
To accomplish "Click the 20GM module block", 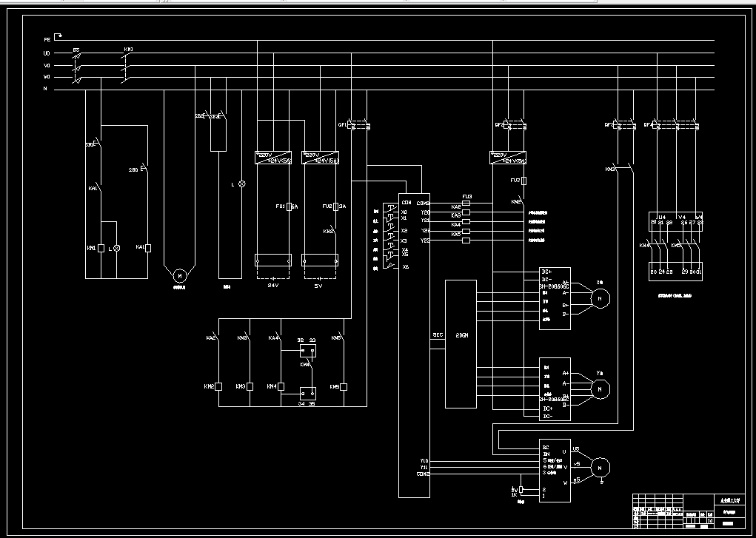I will click(x=461, y=343).
